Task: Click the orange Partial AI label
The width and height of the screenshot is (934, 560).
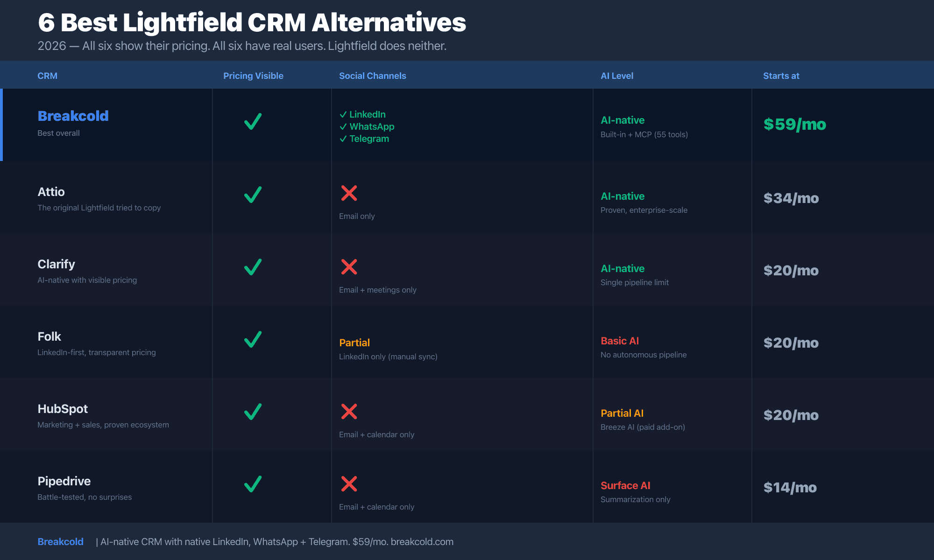Action: 622,413
